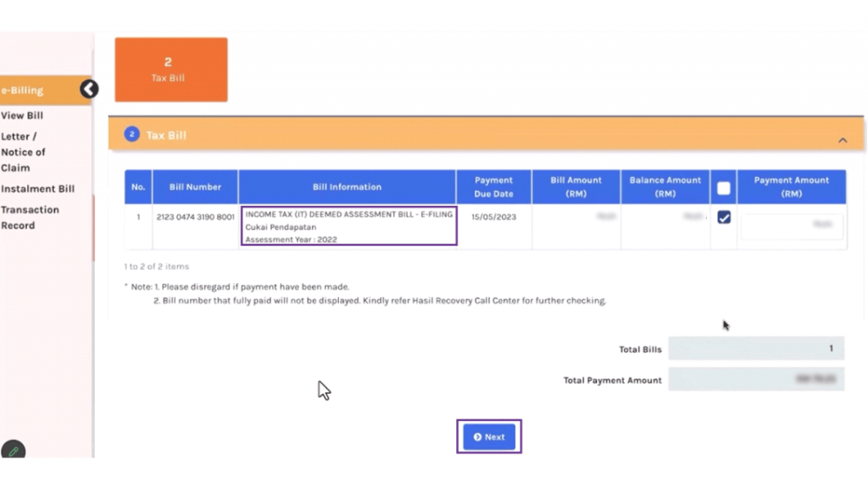
Task: Click the Next button
Action: [489, 437]
